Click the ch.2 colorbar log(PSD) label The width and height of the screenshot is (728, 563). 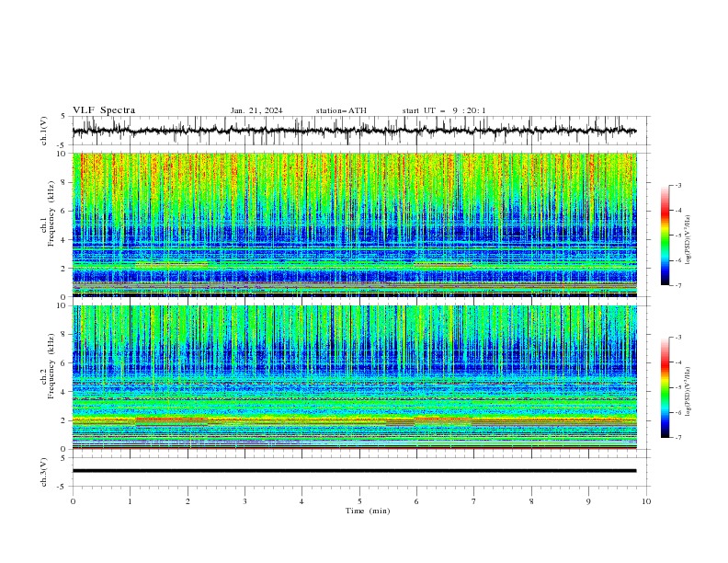coord(688,392)
